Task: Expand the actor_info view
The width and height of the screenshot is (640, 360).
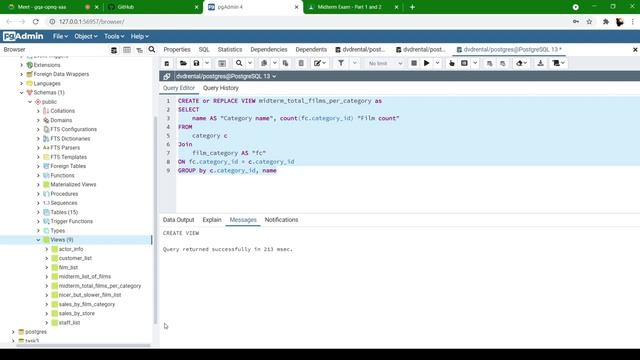Action: click(47, 249)
